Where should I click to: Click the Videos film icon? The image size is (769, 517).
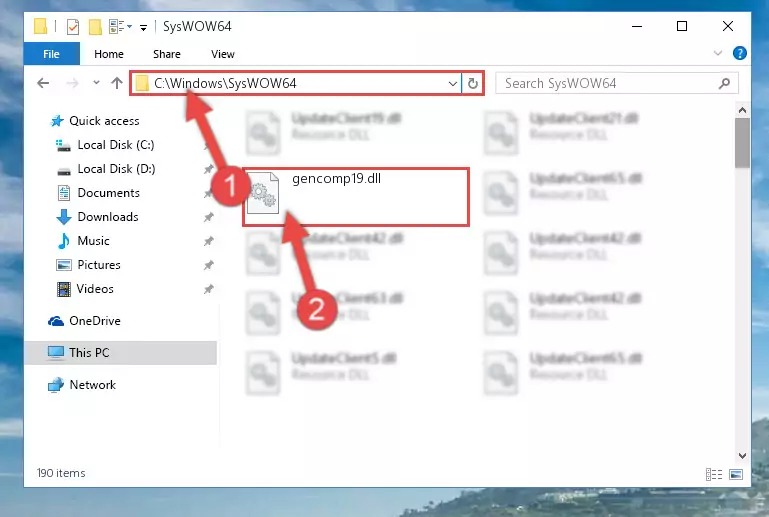coord(64,289)
